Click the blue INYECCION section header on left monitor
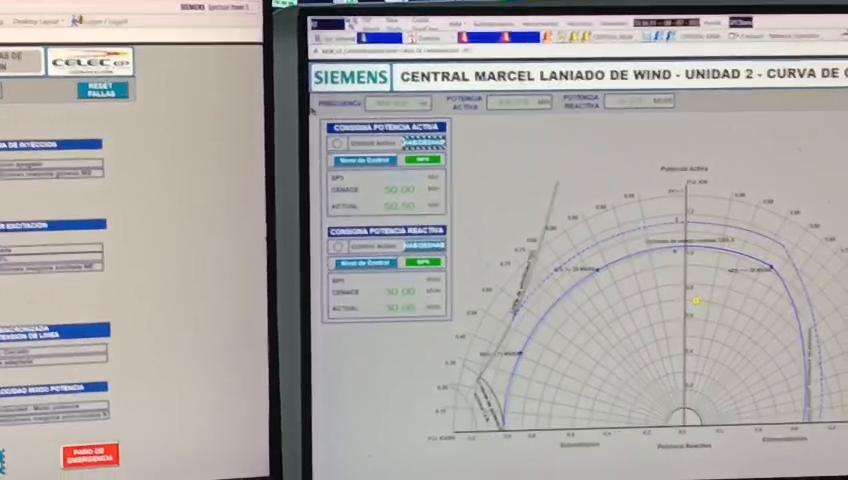This screenshot has width=848, height=480. click(51, 144)
